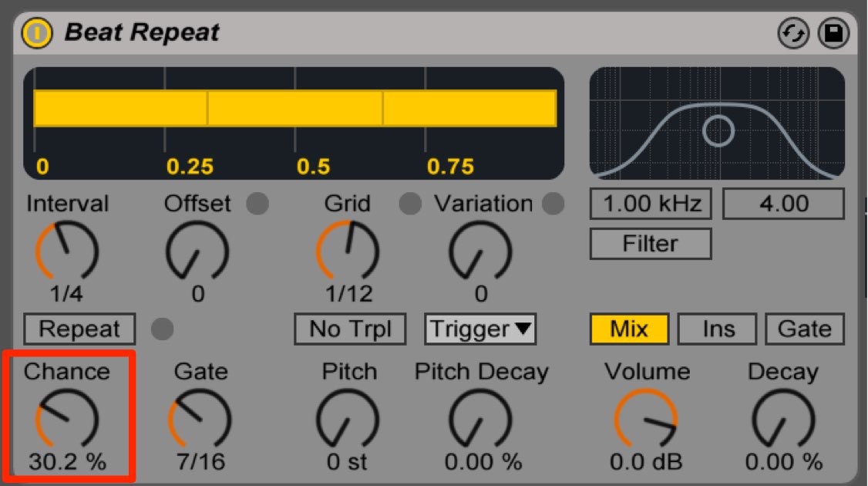Adjust the Decay knob
Viewport: 868px width, 486px height.
point(782,418)
